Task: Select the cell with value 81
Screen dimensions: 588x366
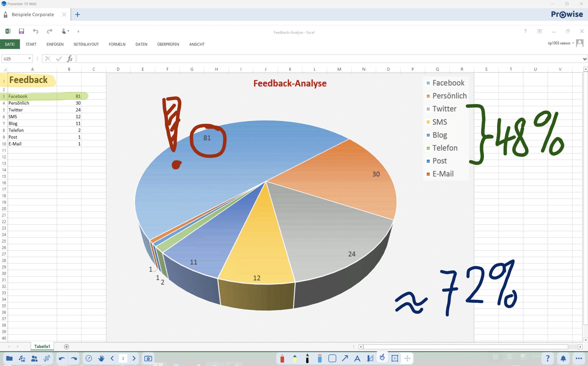Action: click(69, 96)
